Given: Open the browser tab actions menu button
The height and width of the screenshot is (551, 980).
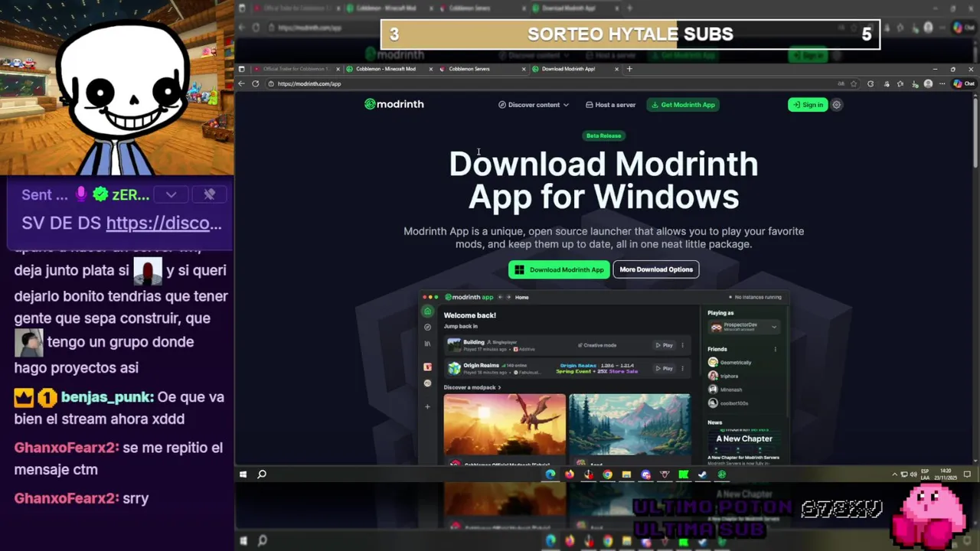Looking at the screenshot, I should tap(242, 69).
